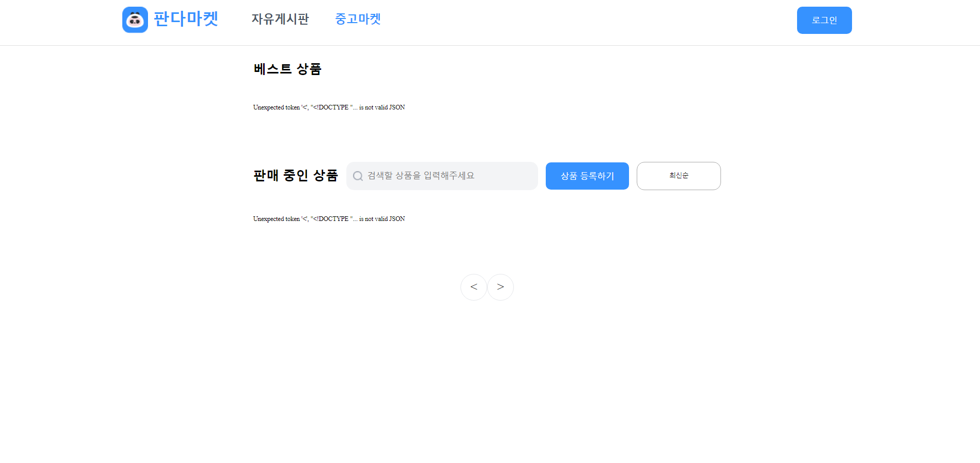Focus the 검색할 상품을 입력해주세요 search field
980x463 pixels.
[442, 176]
